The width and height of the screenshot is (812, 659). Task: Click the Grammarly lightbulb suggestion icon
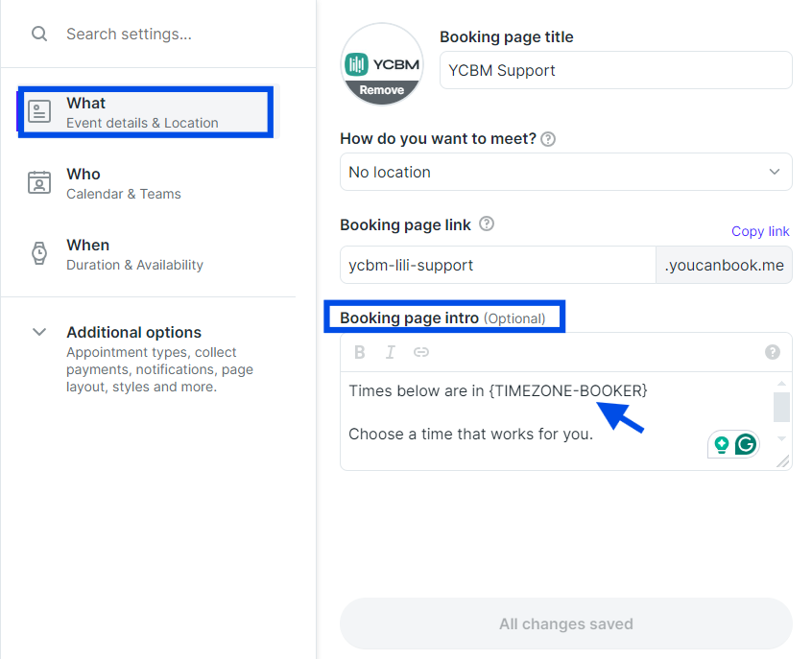click(722, 444)
